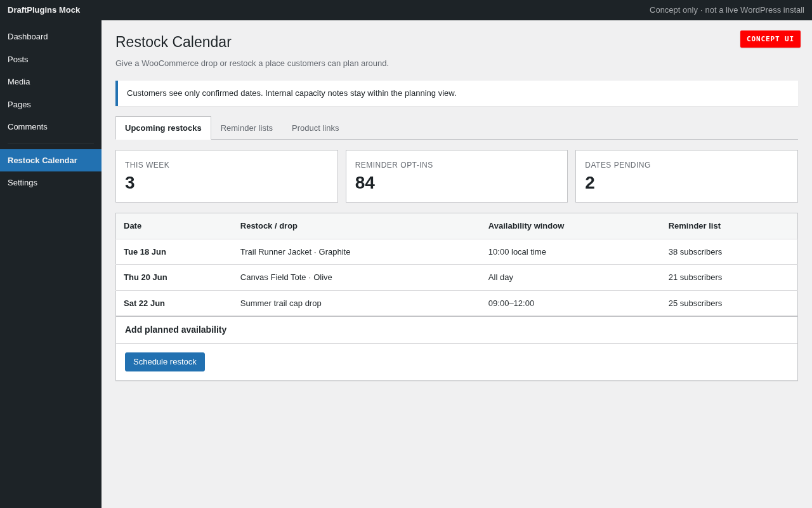Click the Concept only header note

(727, 10)
